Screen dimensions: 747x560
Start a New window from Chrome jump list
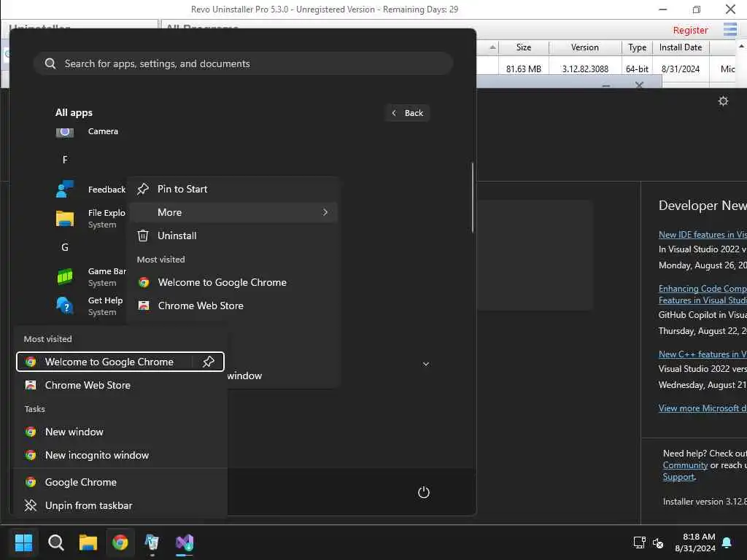pyautogui.click(x=120, y=432)
